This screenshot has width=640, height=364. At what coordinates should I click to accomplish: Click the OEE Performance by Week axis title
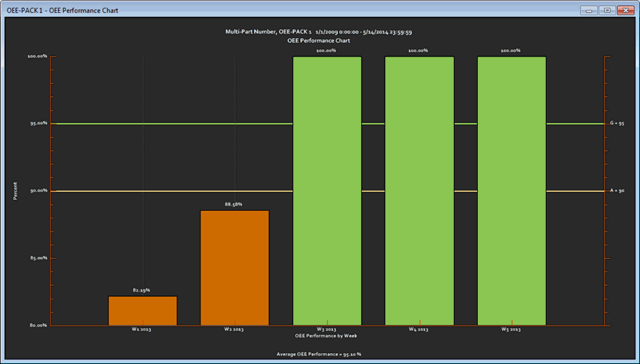tap(326, 336)
